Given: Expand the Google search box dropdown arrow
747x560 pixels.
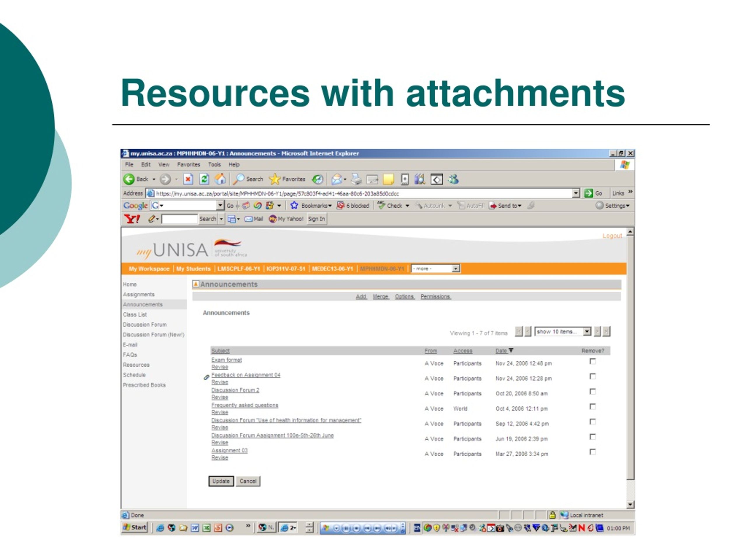Looking at the screenshot, I should click(x=220, y=205).
